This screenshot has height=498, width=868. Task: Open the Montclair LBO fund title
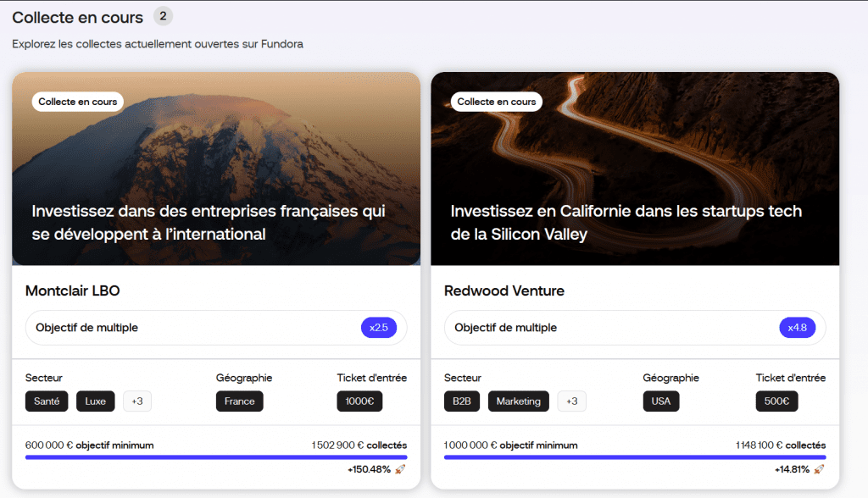point(73,290)
